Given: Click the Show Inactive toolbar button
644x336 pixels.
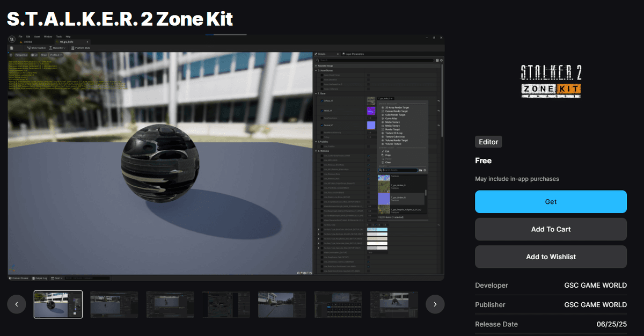Looking at the screenshot, I should (35, 48).
